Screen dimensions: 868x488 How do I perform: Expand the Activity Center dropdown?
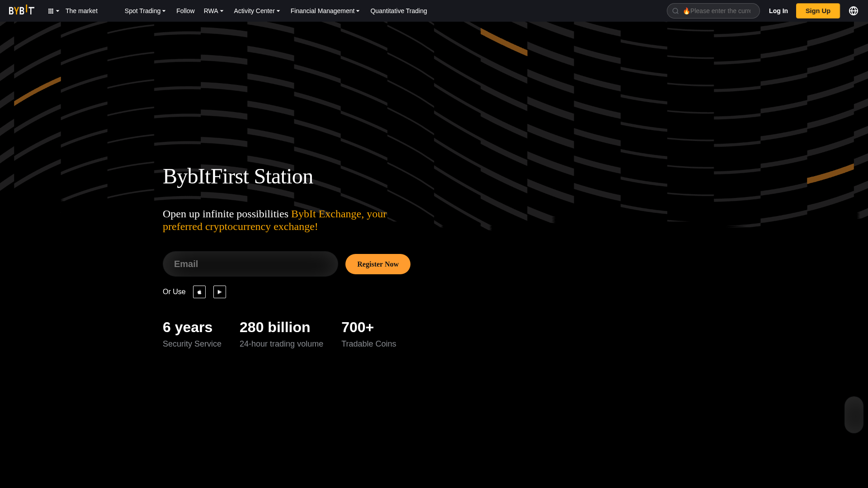[x=257, y=11]
